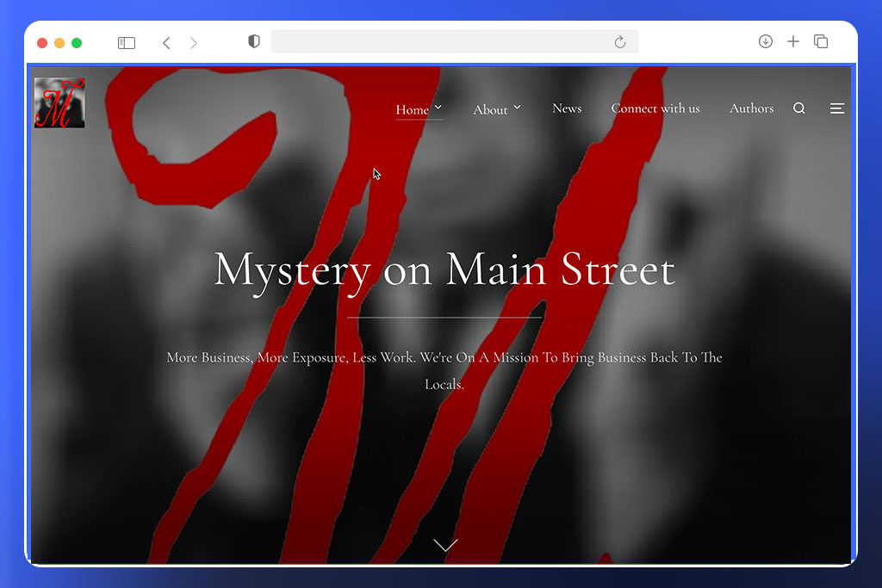Open the downloads icon in the toolbar
882x588 pixels.
[765, 41]
